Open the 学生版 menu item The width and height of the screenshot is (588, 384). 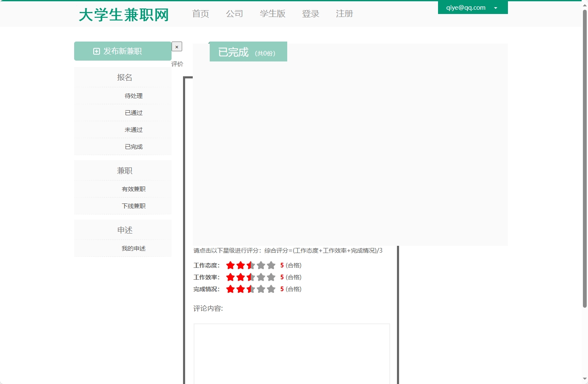(272, 14)
